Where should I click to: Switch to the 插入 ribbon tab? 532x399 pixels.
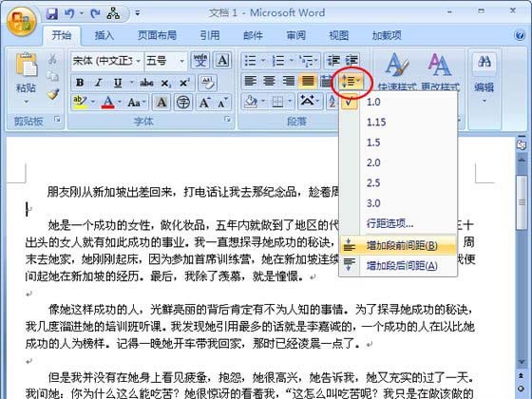coord(104,35)
